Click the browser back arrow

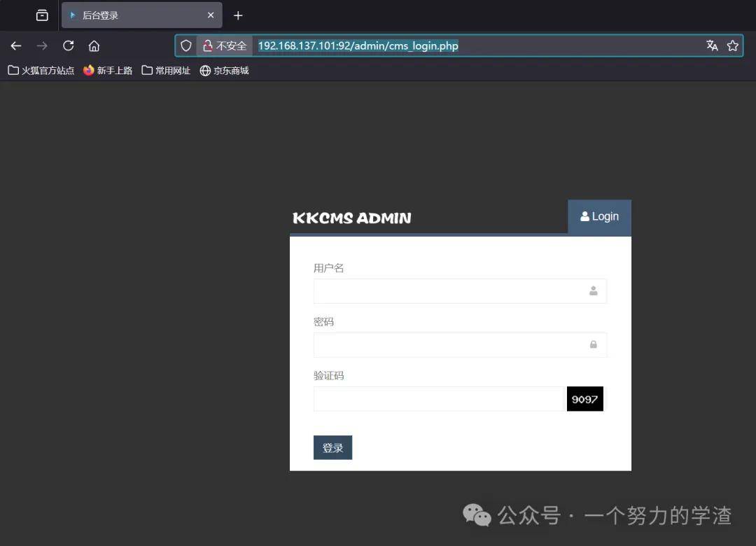click(x=16, y=45)
